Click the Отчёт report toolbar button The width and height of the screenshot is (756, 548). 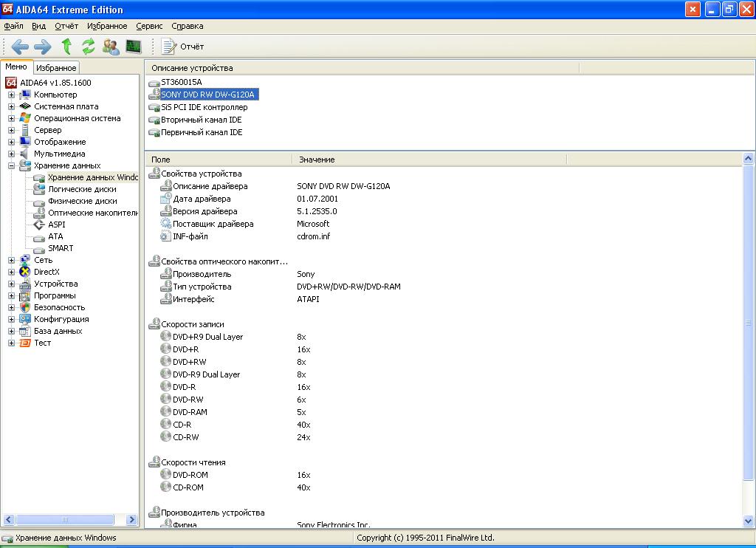click(x=182, y=47)
